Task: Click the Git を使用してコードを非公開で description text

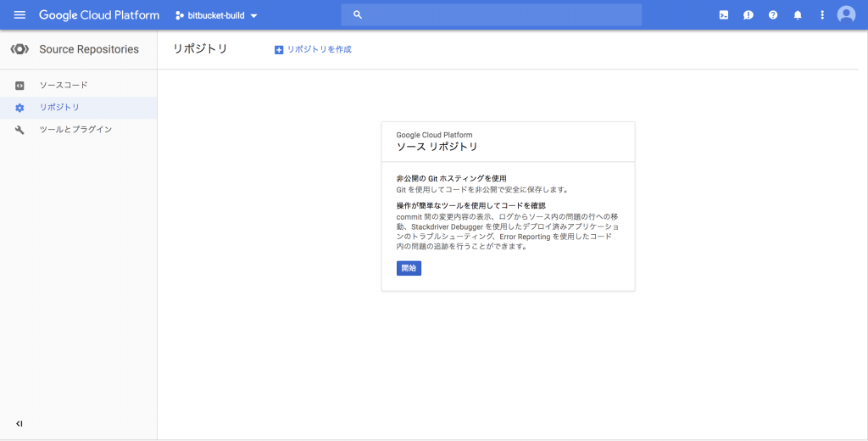Action: coord(482,189)
